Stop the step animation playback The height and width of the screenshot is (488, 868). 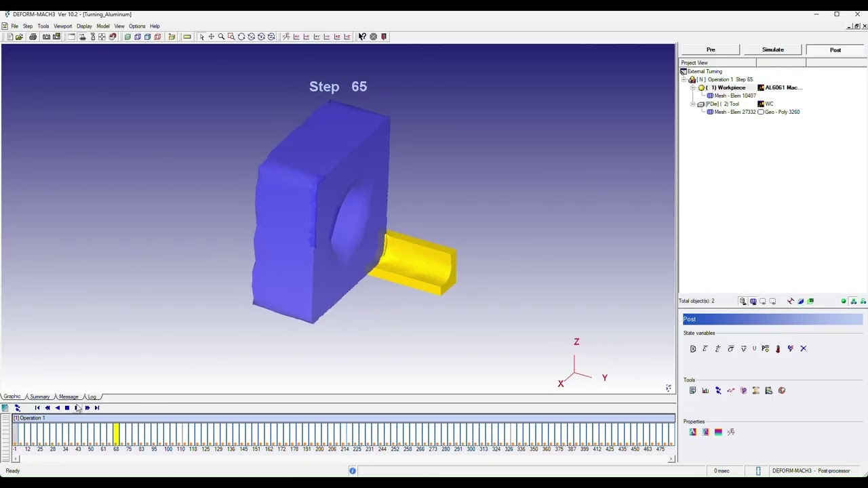click(67, 407)
